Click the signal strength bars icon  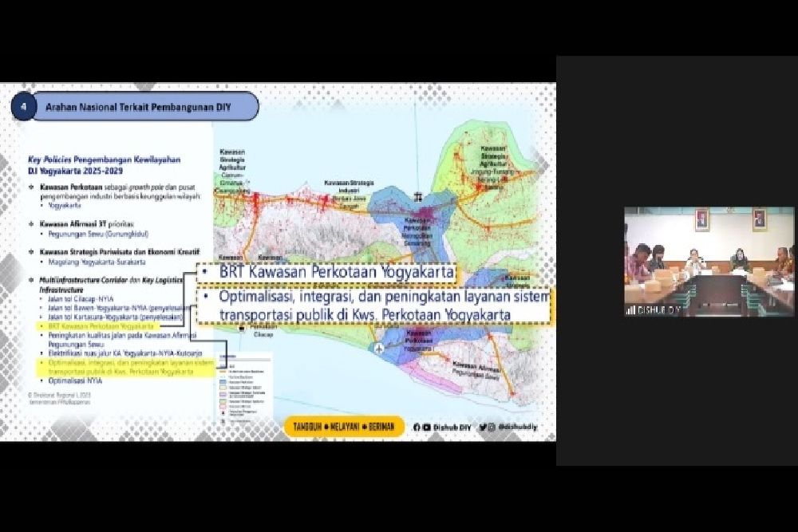coord(631,309)
